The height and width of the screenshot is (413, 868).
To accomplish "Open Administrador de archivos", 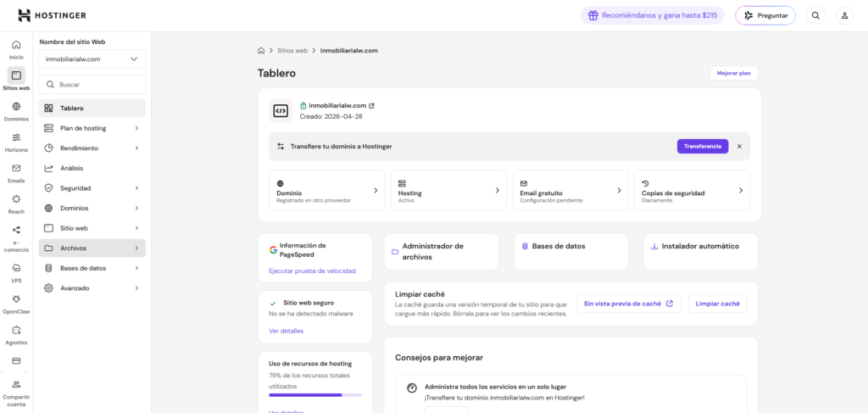I will tap(441, 251).
